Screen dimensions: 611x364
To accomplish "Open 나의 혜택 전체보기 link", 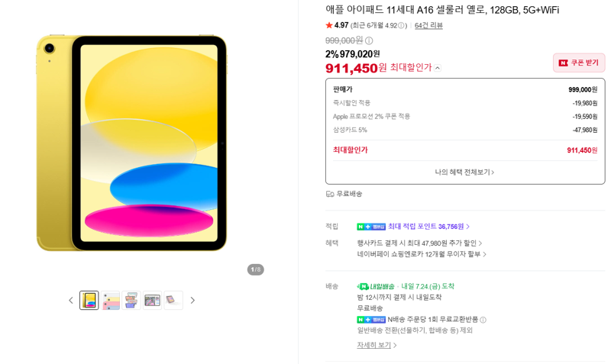I will pyautogui.click(x=464, y=172).
